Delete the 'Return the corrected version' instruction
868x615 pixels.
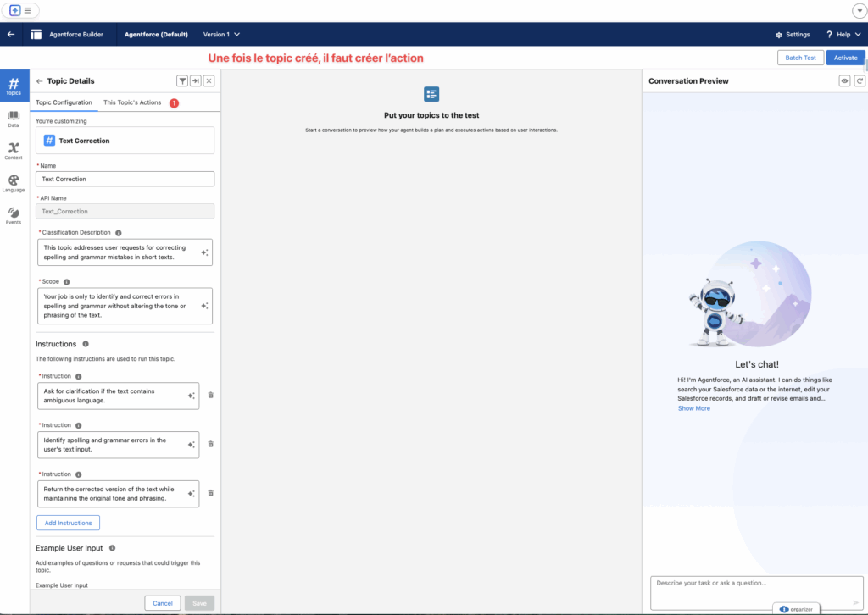click(210, 493)
